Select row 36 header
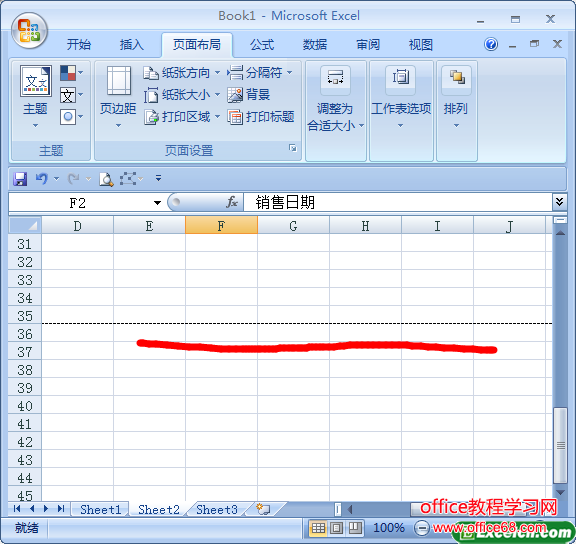Image resolution: width=576 pixels, height=544 pixels. click(x=25, y=334)
